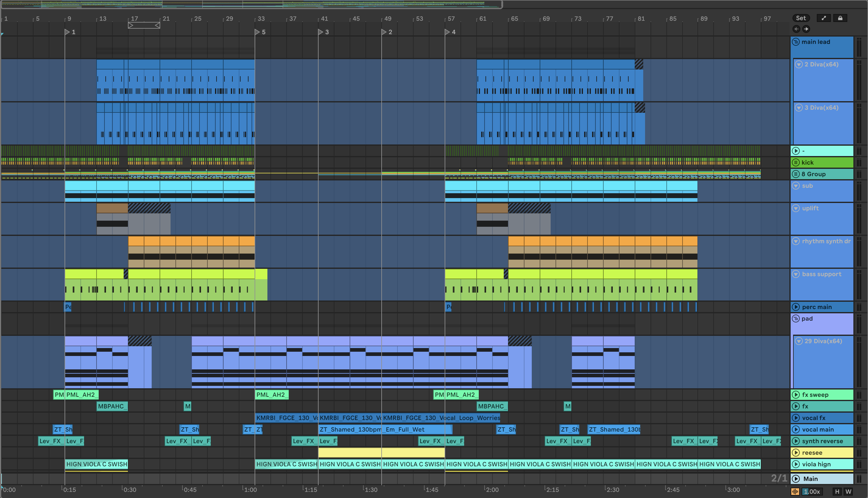Click the kick group track icon
Image resolution: width=868 pixels, height=498 pixels.
pos(796,162)
